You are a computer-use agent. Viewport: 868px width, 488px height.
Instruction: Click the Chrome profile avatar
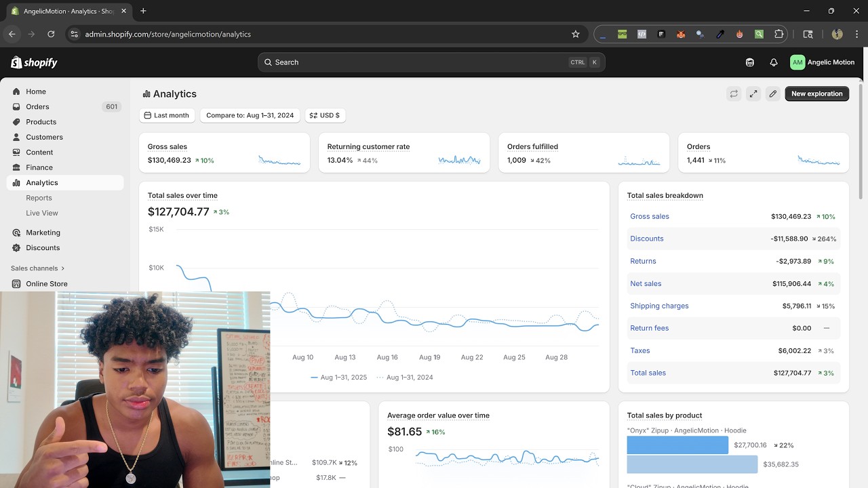pos(837,34)
